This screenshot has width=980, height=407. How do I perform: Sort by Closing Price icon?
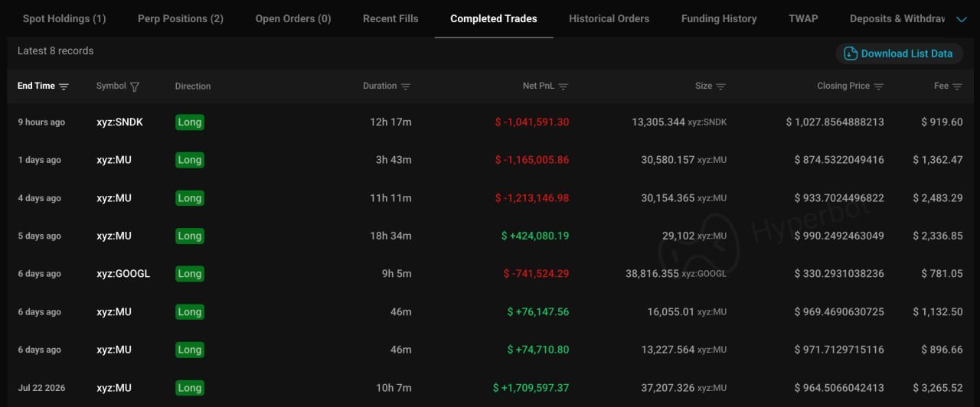(x=879, y=86)
